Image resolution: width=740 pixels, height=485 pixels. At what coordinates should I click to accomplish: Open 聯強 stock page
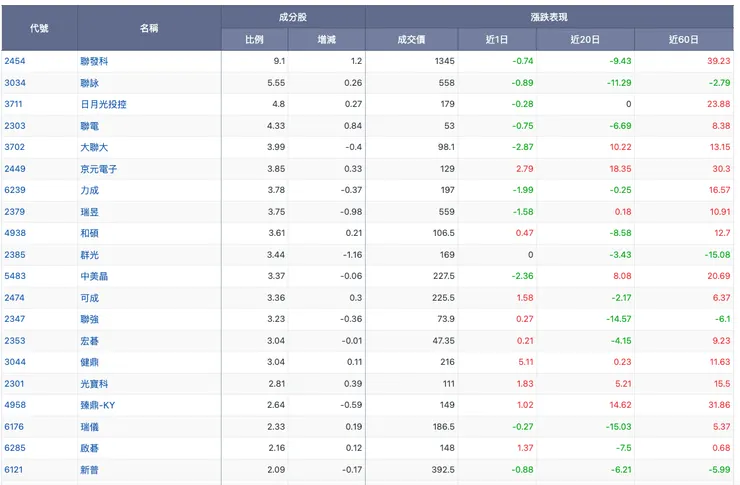pyautogui.click(x=89, y=319)
